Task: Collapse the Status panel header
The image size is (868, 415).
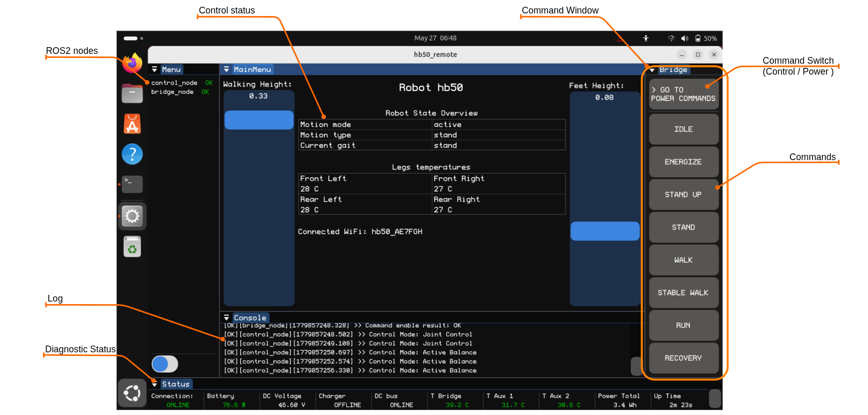Action: [154, 384]
